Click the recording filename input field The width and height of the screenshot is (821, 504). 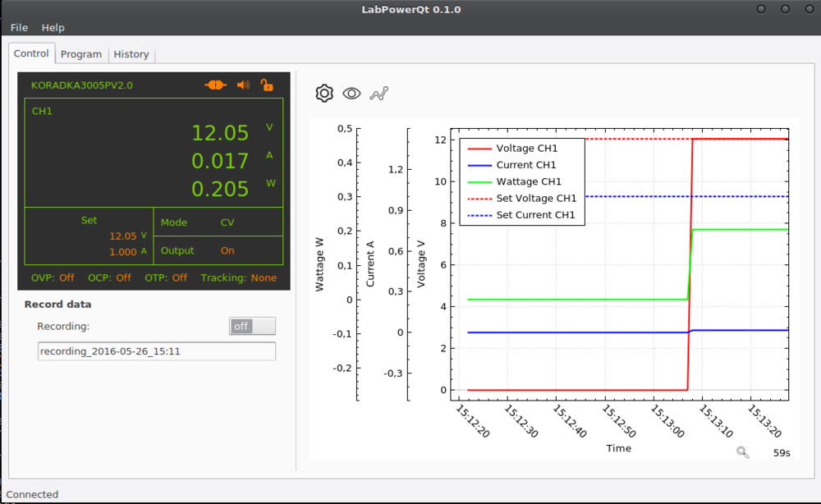tap(157, 351)
